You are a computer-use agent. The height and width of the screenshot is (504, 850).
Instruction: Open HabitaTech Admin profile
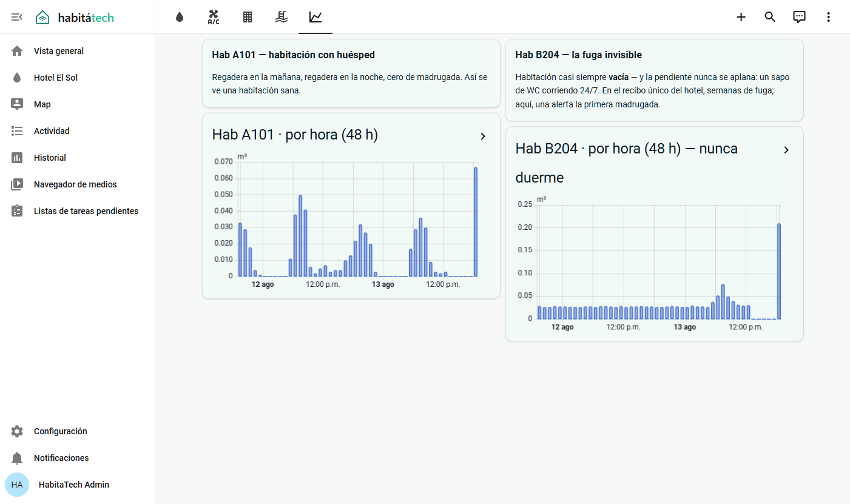tap(78, 485)
